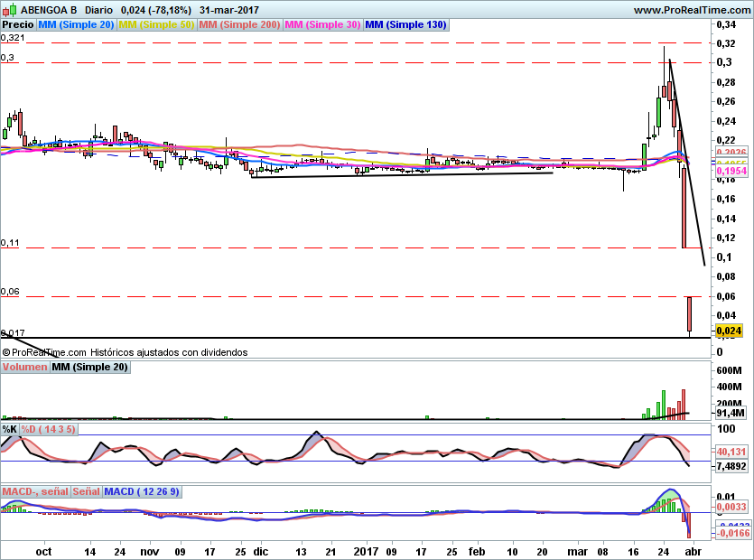Click the MACD (12 26 9) label
754x560 pixels.
coord(142,491)
